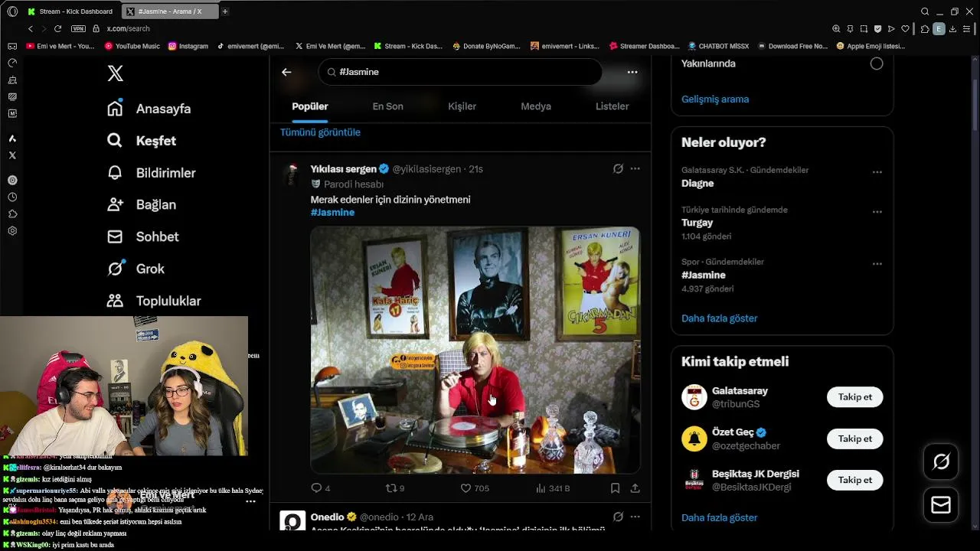
Task: Click Daha fazla göster under trends
Action: (719, 318)
